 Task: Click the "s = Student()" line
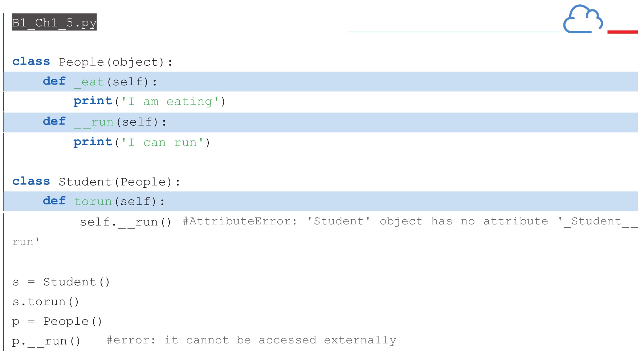pyautogui.click(x=61, y=282)
